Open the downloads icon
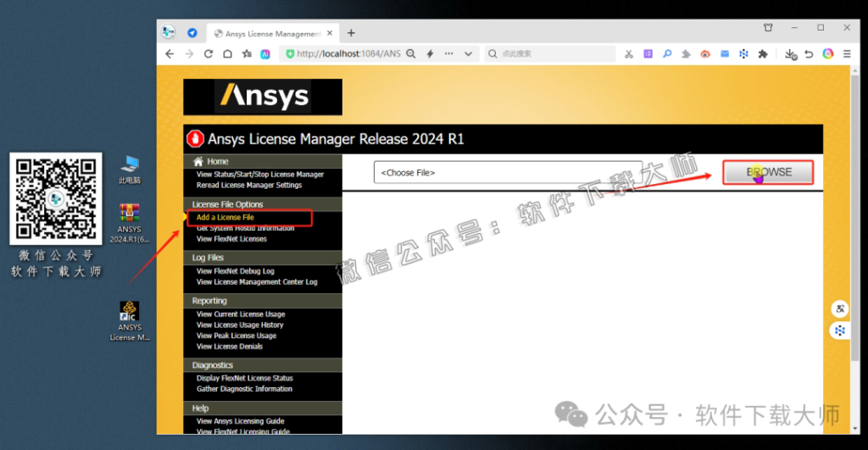868x450 pixels. point(791,54)
